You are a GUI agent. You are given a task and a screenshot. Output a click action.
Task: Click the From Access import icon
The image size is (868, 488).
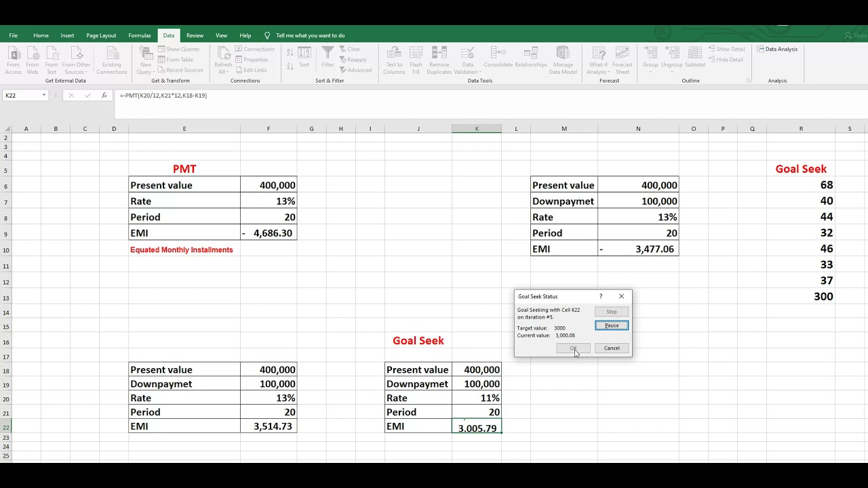[13, 60]
